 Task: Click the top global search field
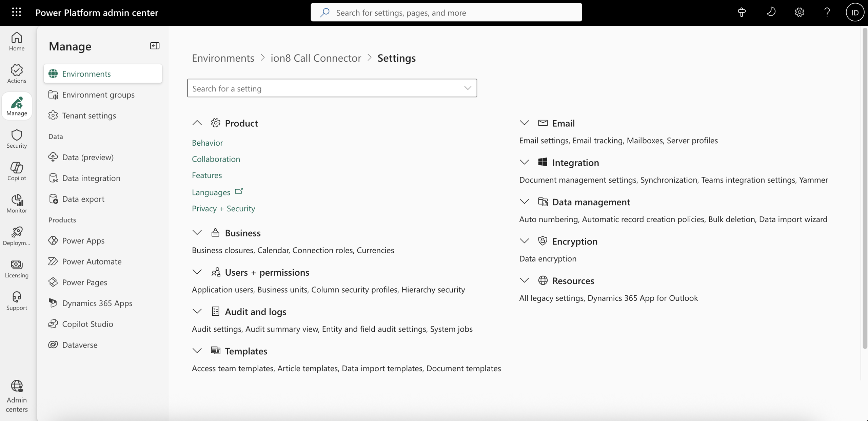click(x=446, y=13)
